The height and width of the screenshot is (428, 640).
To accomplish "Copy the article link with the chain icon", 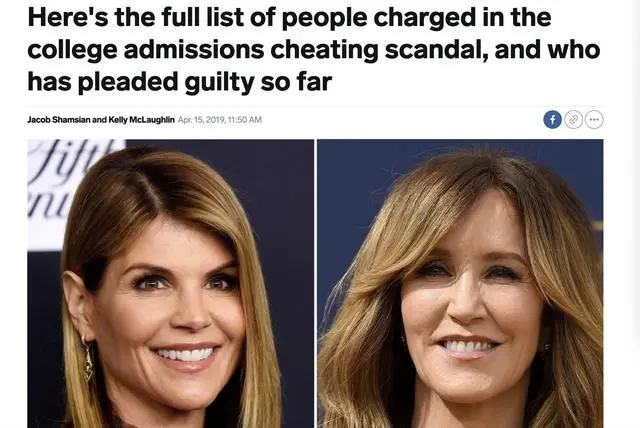I will point(573,120).
